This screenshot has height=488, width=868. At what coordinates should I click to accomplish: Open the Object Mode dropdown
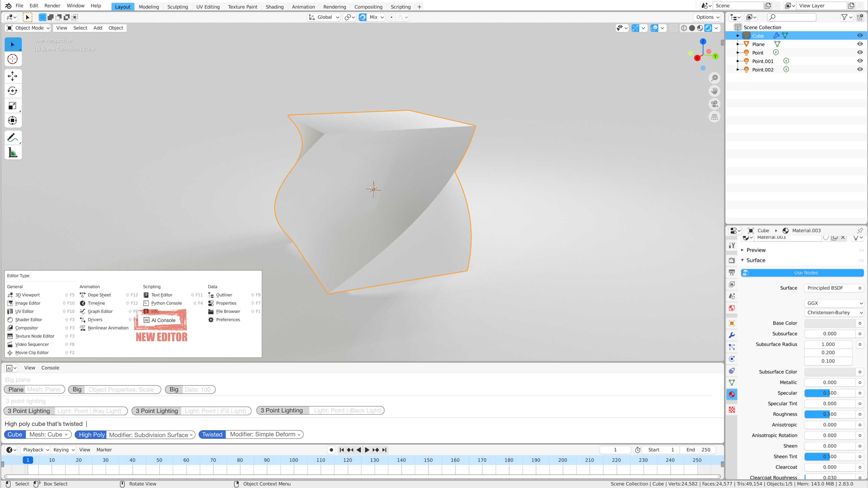coord(28,28)
